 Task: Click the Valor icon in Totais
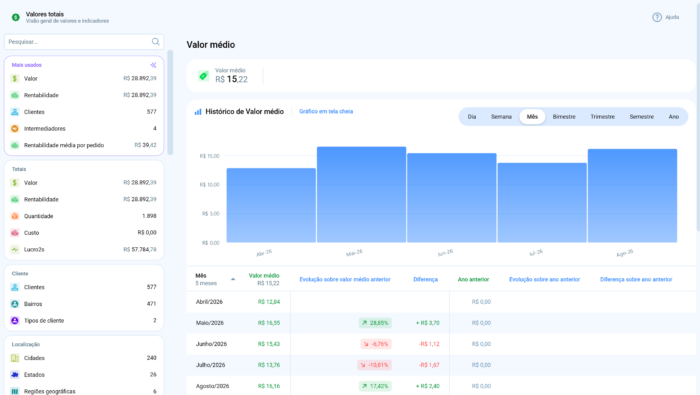(x=15, y=183)
